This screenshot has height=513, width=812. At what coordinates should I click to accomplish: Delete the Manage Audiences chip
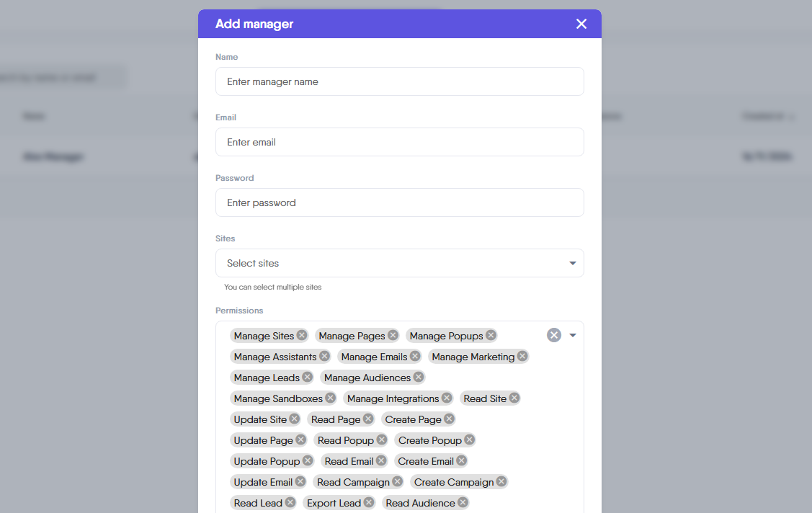point(418,377)
